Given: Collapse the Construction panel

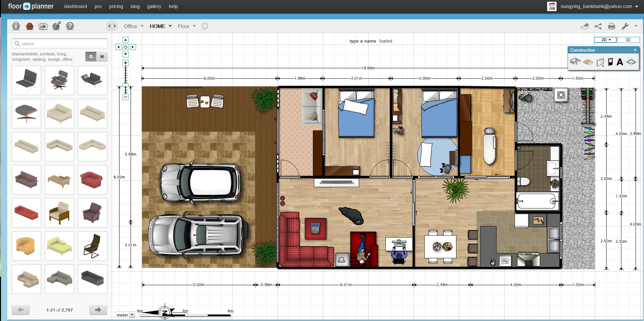Looking at the screenshot, I should (x=635, y=50).
